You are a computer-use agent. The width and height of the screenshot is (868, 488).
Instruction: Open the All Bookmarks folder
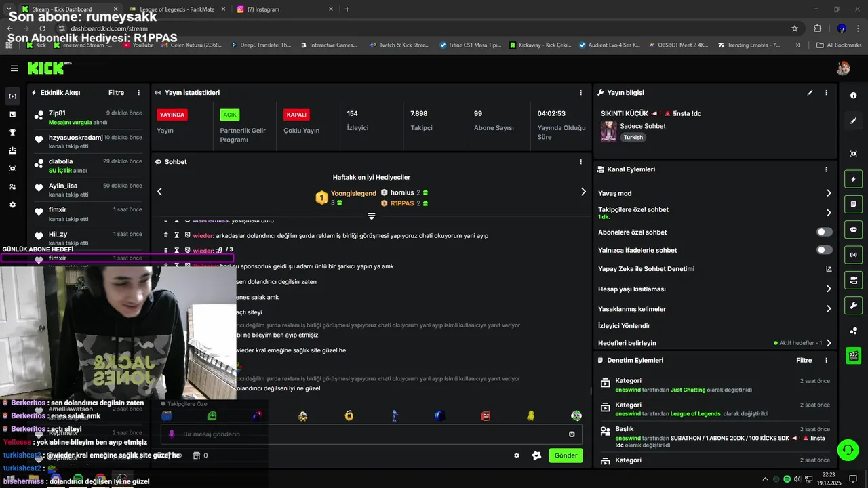(x=839, y=45)
